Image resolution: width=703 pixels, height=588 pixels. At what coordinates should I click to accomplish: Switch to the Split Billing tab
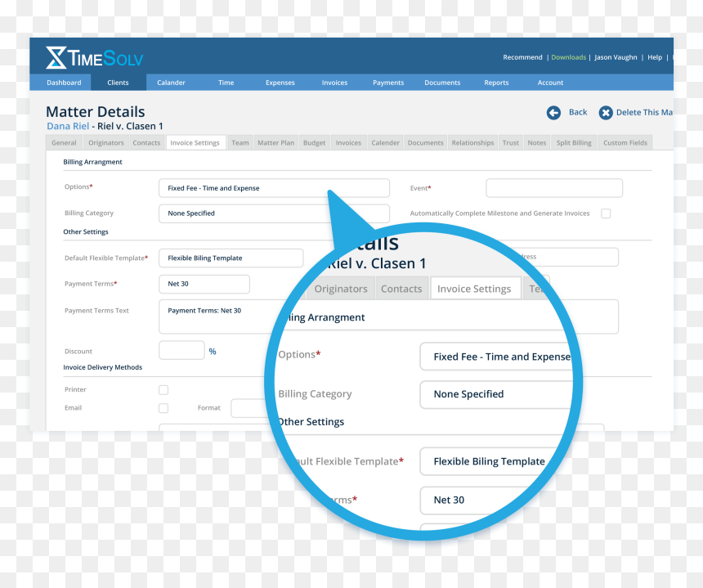click(x=574, y=142)
